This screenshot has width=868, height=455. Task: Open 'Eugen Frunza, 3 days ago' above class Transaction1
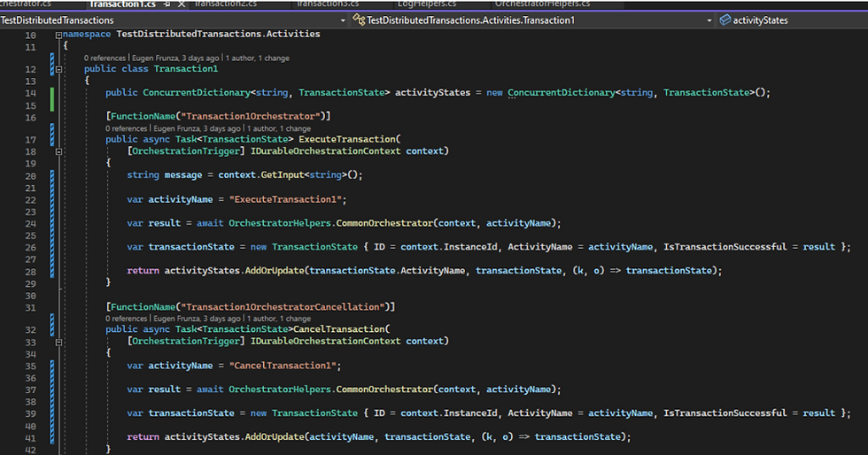pos(175,58)
